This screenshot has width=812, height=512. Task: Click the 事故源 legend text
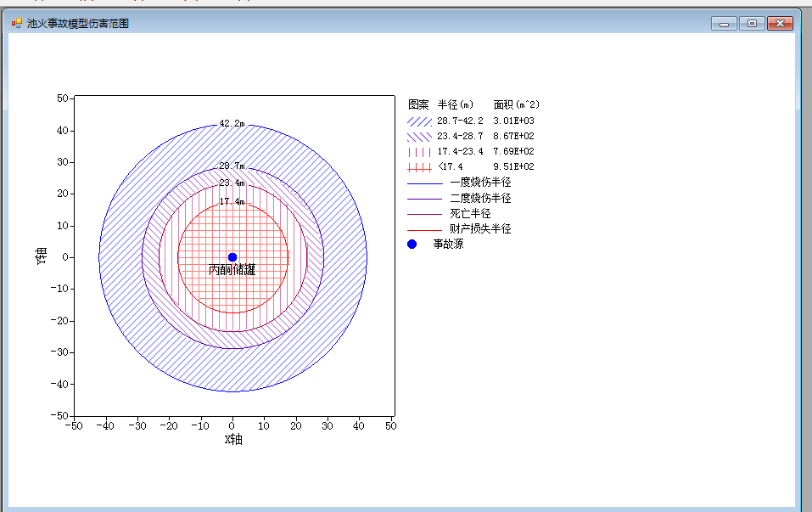click(x=449, y=244)
